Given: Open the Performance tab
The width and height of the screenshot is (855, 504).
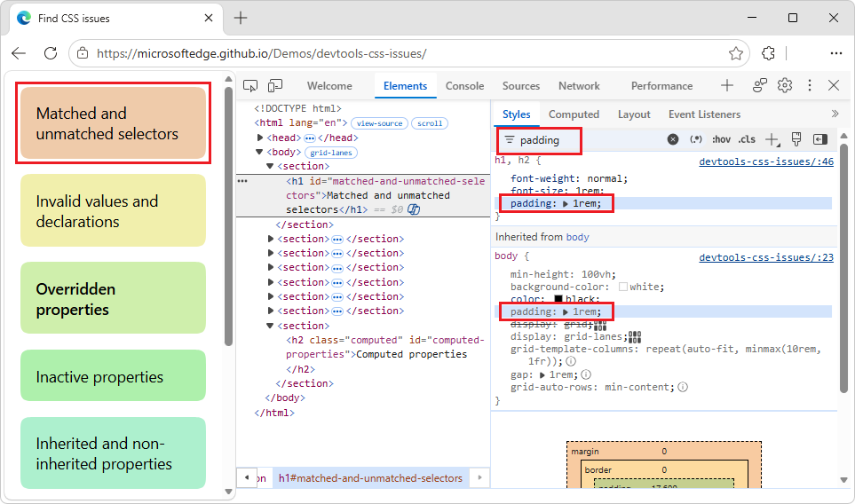Looking at the screenshot, I should [661, 85].
